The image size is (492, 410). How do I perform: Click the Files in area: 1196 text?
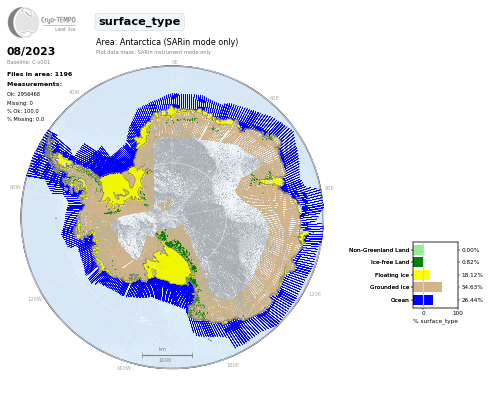point(40,74)
